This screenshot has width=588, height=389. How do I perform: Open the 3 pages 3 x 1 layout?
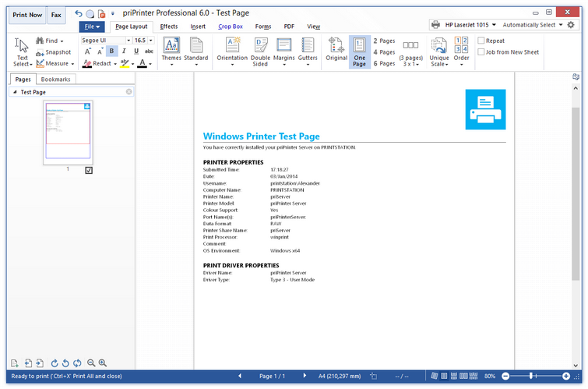point(410,52)
